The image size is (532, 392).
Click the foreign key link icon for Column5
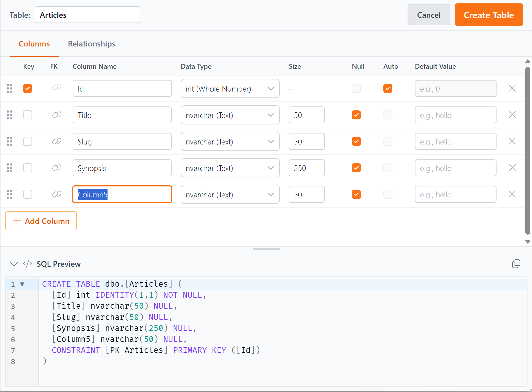(x=57, y=194)
